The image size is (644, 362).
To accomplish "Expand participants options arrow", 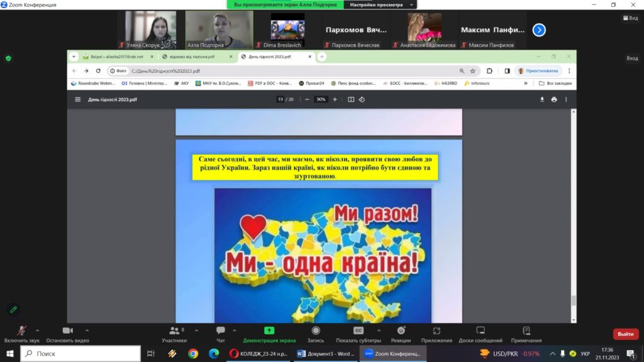I will 196,330.
